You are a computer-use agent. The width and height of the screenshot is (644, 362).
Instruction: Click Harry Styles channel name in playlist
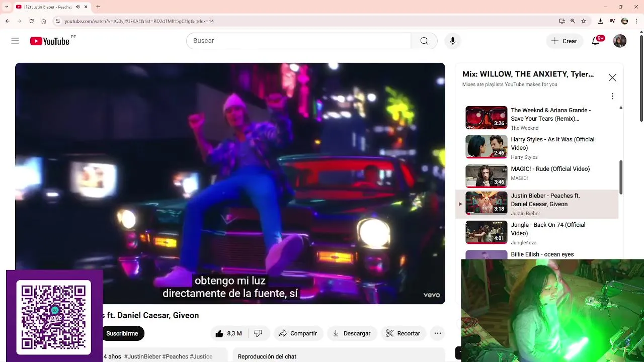click(x=524, y=157)
